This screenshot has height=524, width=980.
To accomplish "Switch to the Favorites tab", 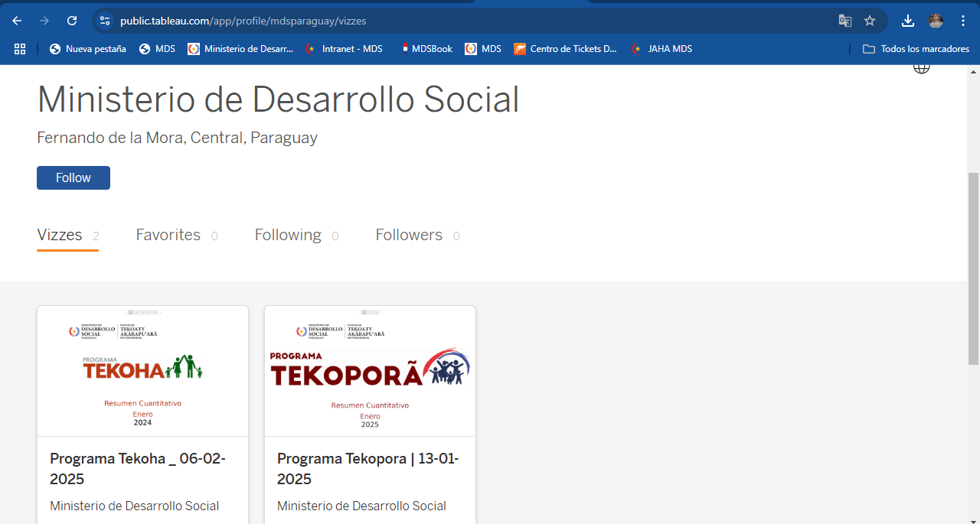I will (177, 236).
